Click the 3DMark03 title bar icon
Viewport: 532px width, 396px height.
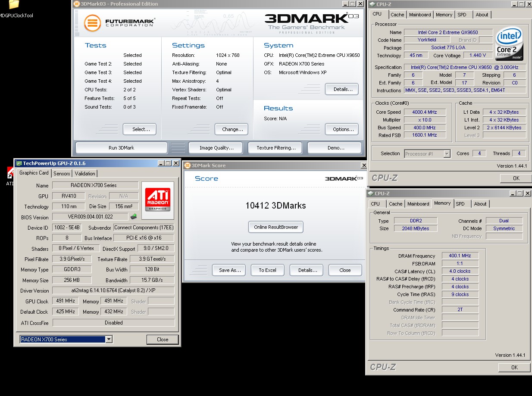[x=76, y=4]
